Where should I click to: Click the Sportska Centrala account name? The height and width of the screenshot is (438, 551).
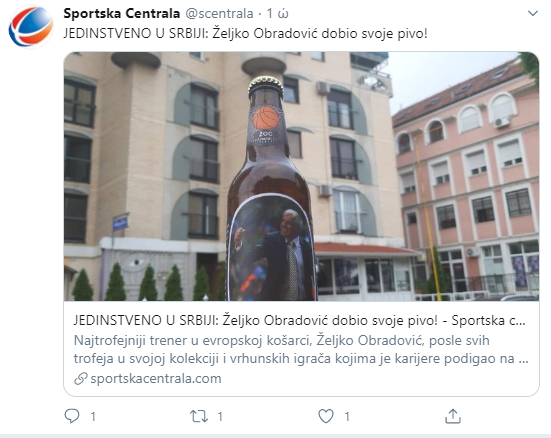point(122,13)
